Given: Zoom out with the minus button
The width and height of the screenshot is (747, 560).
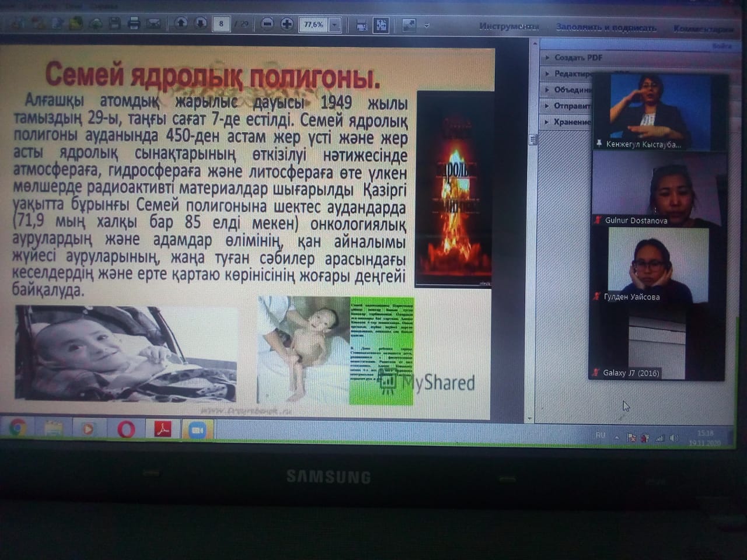Looking at the screenshot, I should 267,24.
